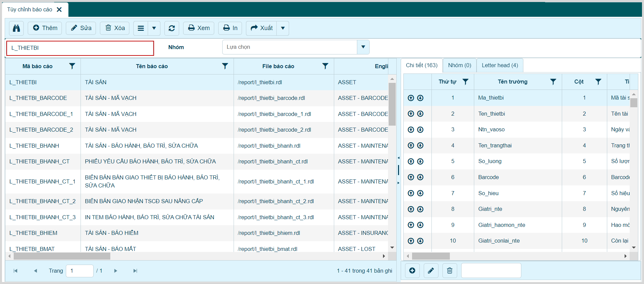Image resolution: width=644 pixels, height=284 pixels.
Task: Move Ten_thietbi row up
Action: pos(411,114)
